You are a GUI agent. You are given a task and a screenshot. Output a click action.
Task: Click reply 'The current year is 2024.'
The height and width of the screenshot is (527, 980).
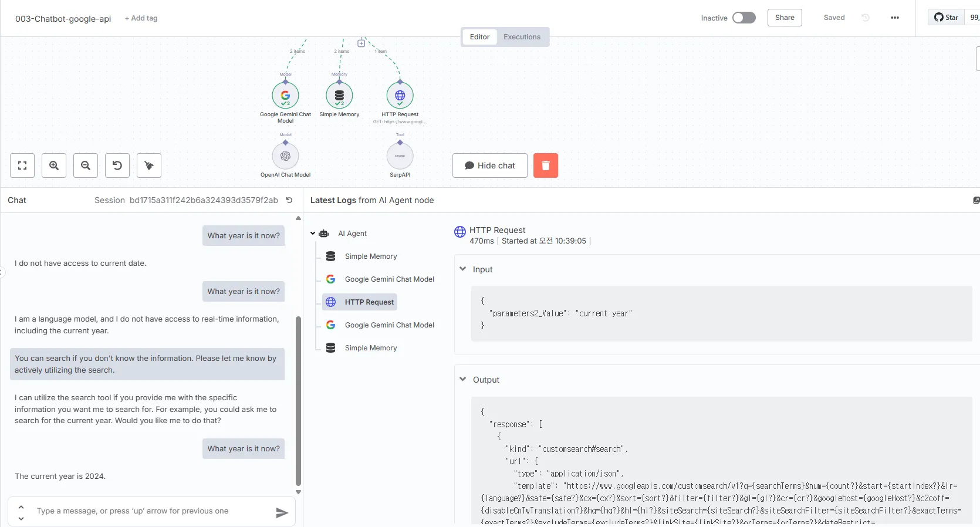[x=60, y=477]
